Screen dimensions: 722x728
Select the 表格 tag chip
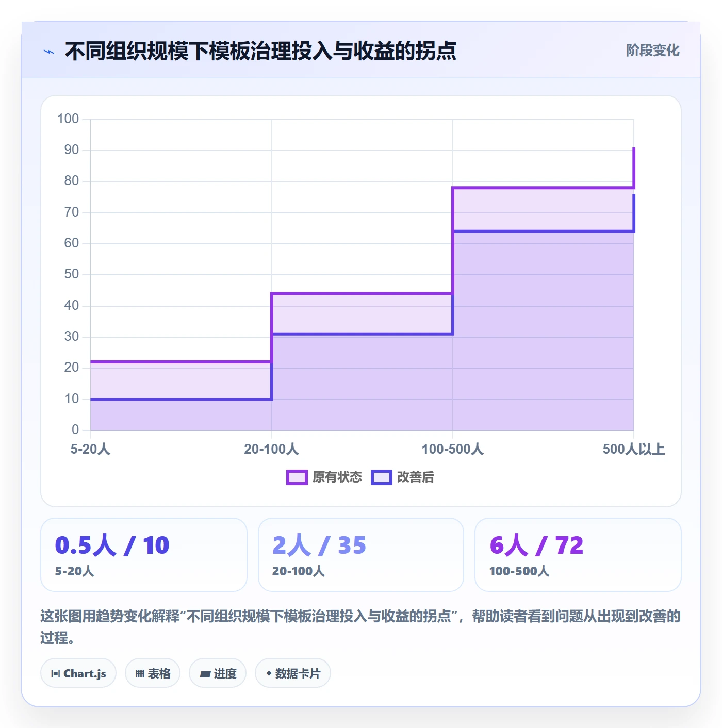pyautogui.click(x=153, y=673)
